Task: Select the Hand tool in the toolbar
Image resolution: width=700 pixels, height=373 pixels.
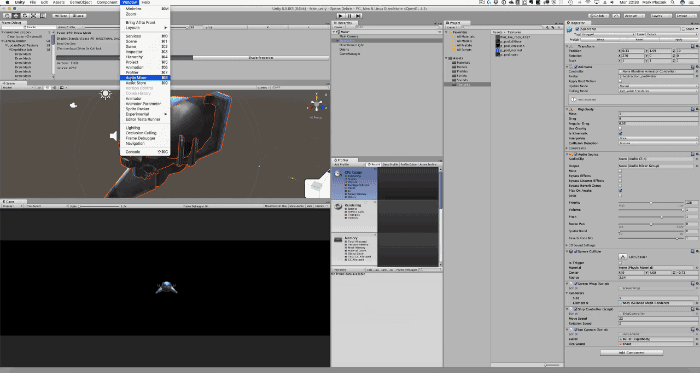Action: point(7,16)
